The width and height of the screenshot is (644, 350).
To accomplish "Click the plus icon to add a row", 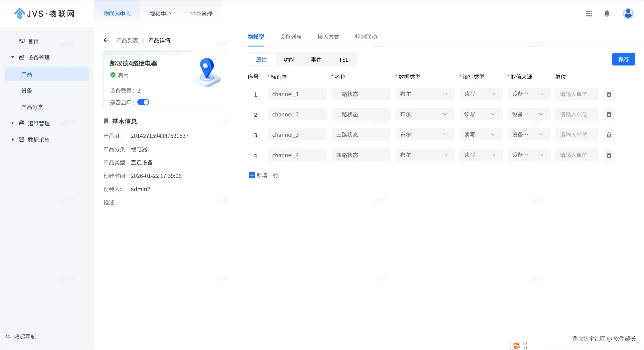I will coord(252,175).
